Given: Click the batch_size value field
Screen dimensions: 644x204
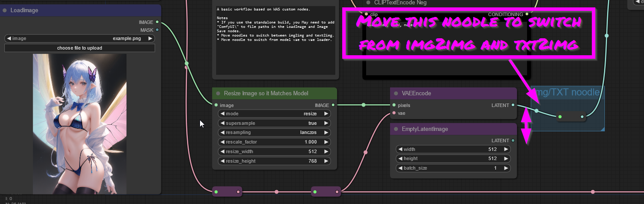Looking at the screenshot, I should tap(453, 168).
